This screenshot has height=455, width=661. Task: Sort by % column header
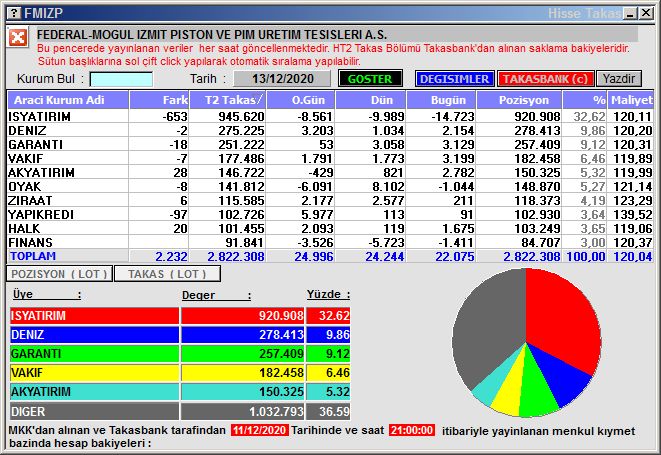coord(585,100)
